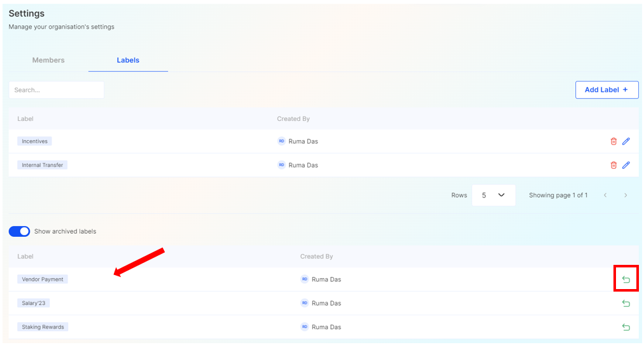
Task: Edit the Internal Transfer label
Action: [626, 165]
